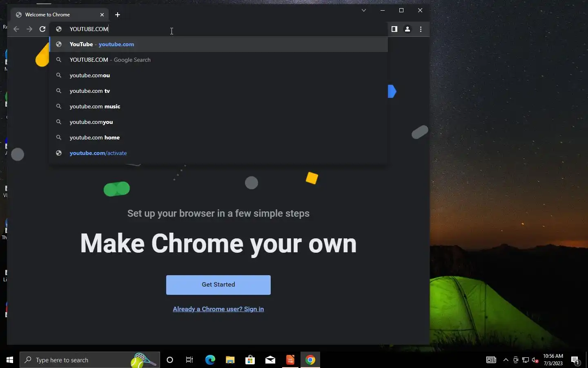The width and height of the screenshot is (588, 368).
Task: Open Chrome side panel icon
Action: 394,29
